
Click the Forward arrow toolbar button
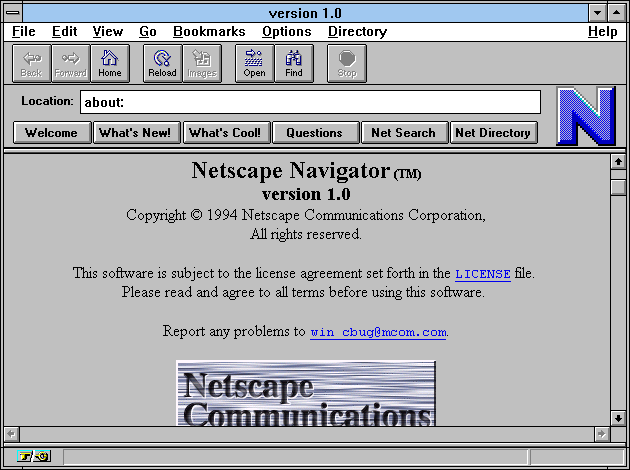pyautogui.click(x=71, y=63)
